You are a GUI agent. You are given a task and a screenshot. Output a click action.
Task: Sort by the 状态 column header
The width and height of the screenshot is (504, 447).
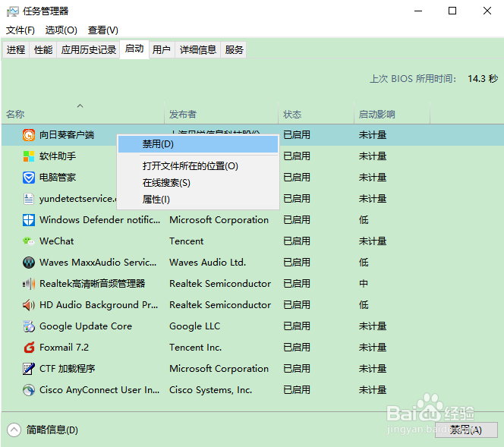pyautogui.click(x=316, y=114)
